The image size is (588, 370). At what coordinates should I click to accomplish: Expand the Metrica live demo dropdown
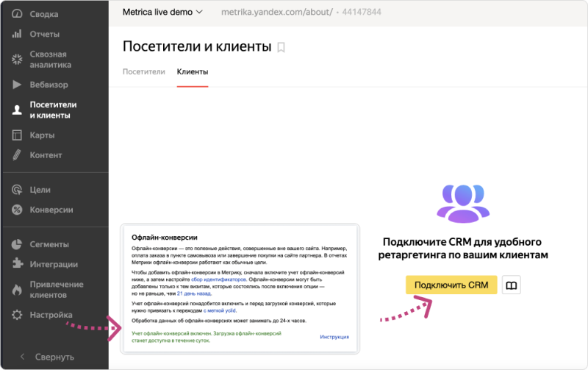point(162,12)
